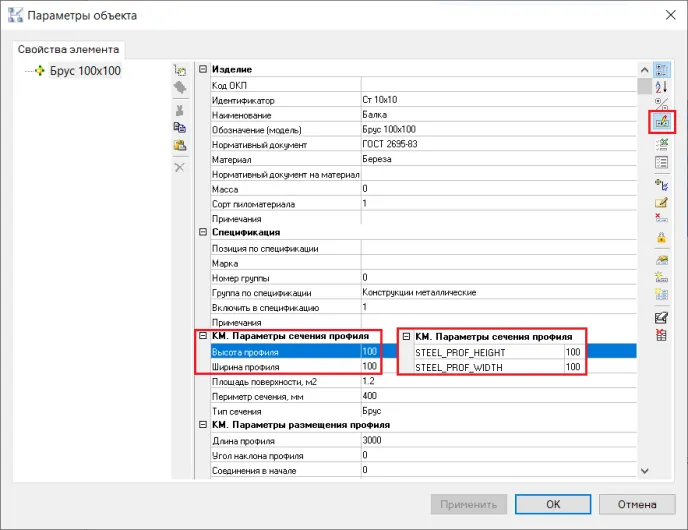
Task: Select Брус 100x100 in the tree
Action: click(85, 71)
